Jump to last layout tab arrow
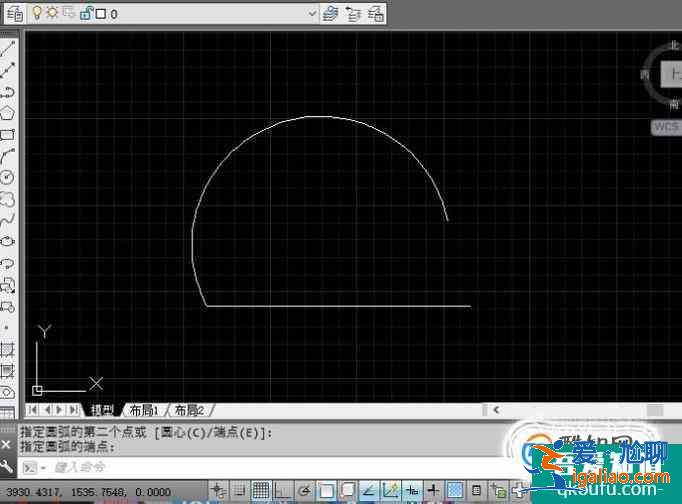The image size is (682, 504). [74, 410]
